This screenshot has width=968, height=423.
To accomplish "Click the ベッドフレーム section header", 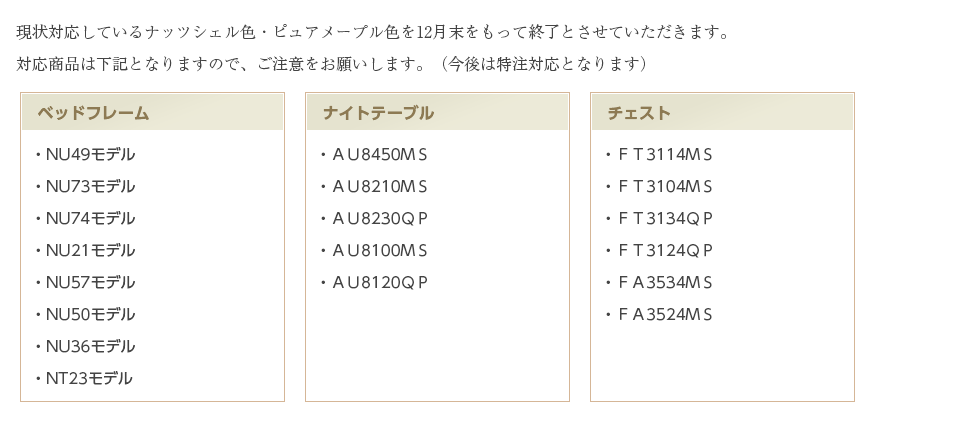I will [93, 113].
